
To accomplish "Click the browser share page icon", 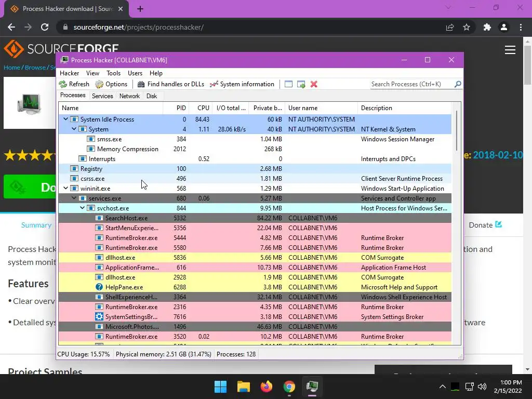I will (x=450, y=27).
